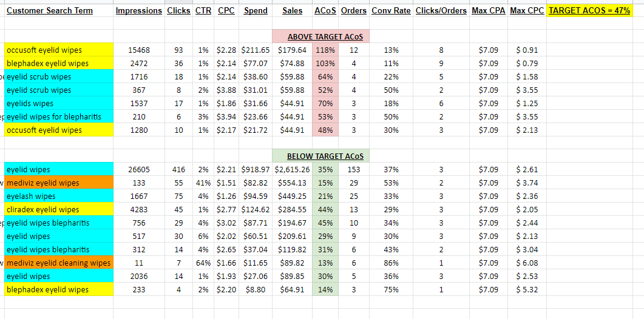Click the 15468 impressions cell
The image size is (644, 319).
point(139,50)
